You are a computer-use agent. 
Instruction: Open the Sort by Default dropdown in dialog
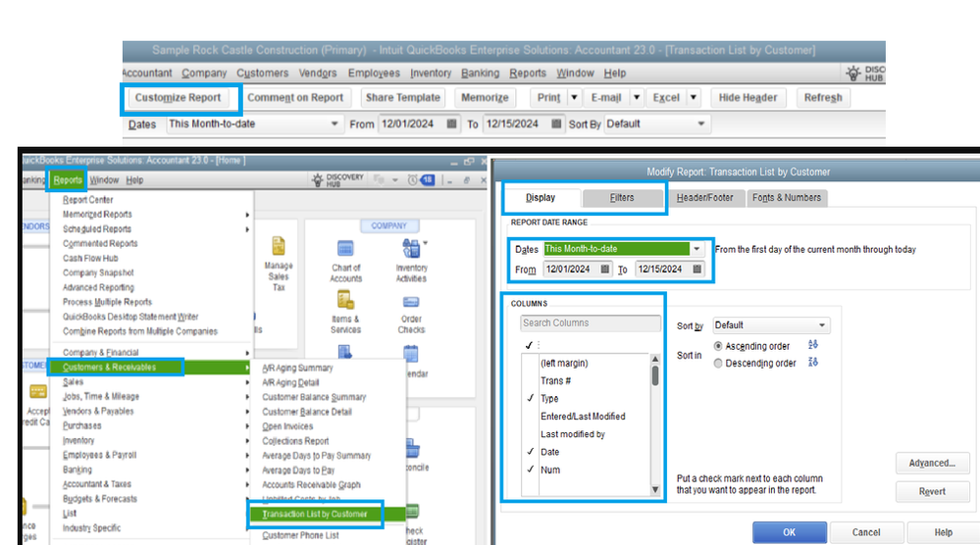tap(822, 325)
